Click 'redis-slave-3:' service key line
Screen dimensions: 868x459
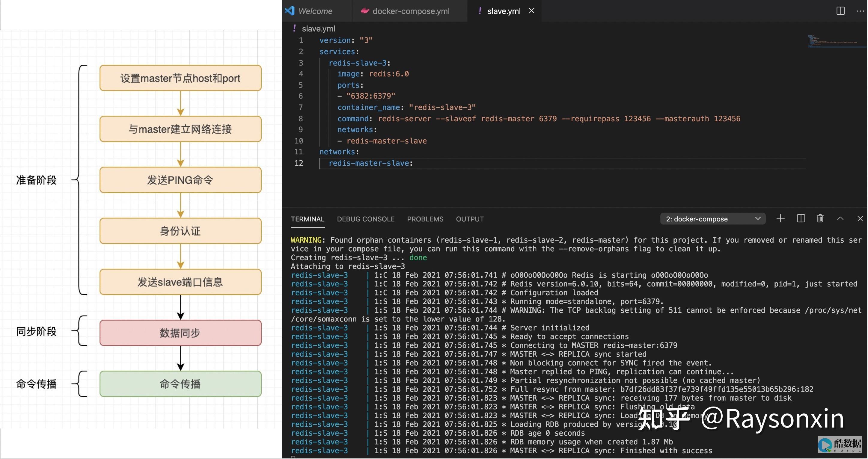[x=359, y=63]
